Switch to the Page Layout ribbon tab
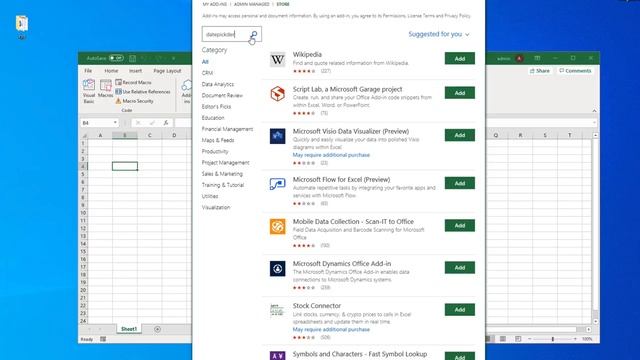Viewport: 640px width, 360px height. click(x=167, y=71)
